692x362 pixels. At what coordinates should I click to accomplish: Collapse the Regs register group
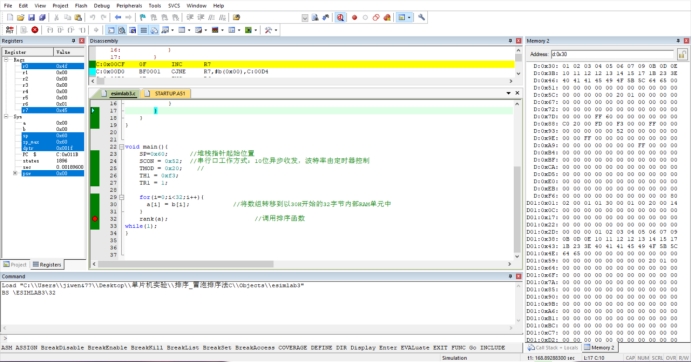pos(7,60)
